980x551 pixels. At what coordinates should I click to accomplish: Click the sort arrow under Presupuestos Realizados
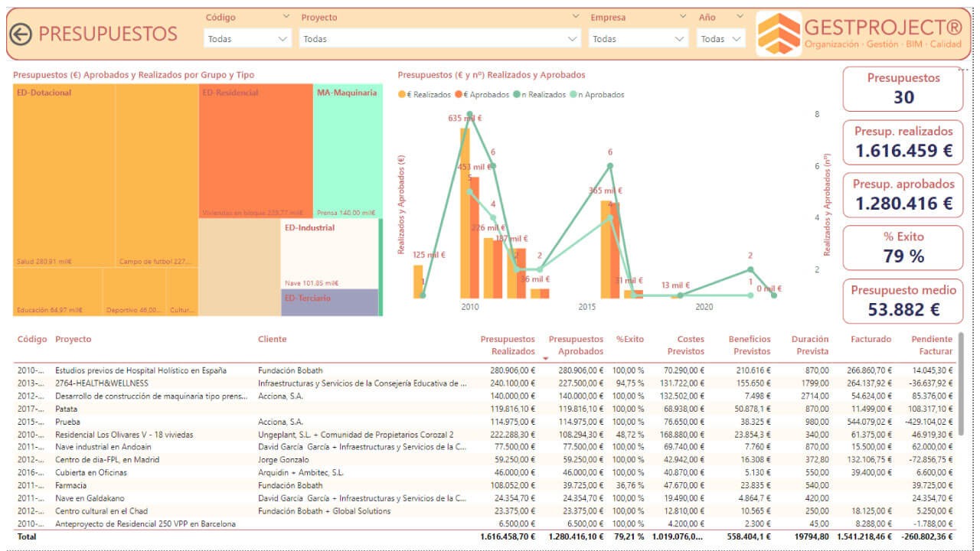click(546, 358)
